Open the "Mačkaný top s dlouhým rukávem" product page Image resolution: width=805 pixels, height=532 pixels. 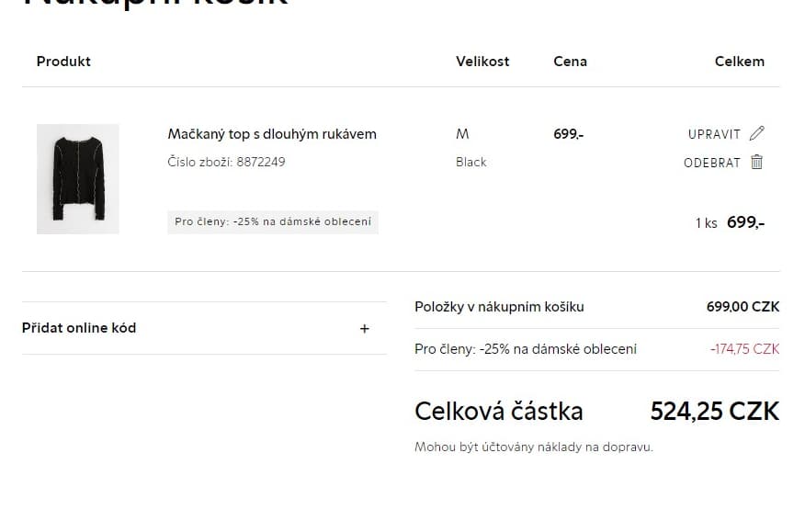[271, 133]
